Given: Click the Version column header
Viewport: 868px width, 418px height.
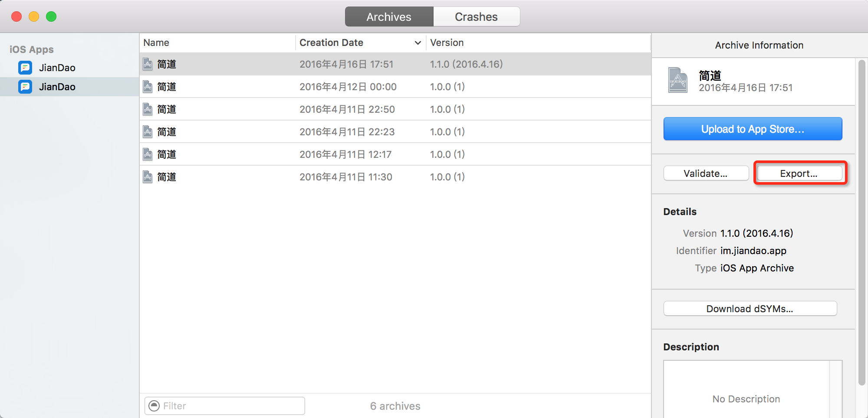Looking at the screenshot, I should click(x=538, y=43).
